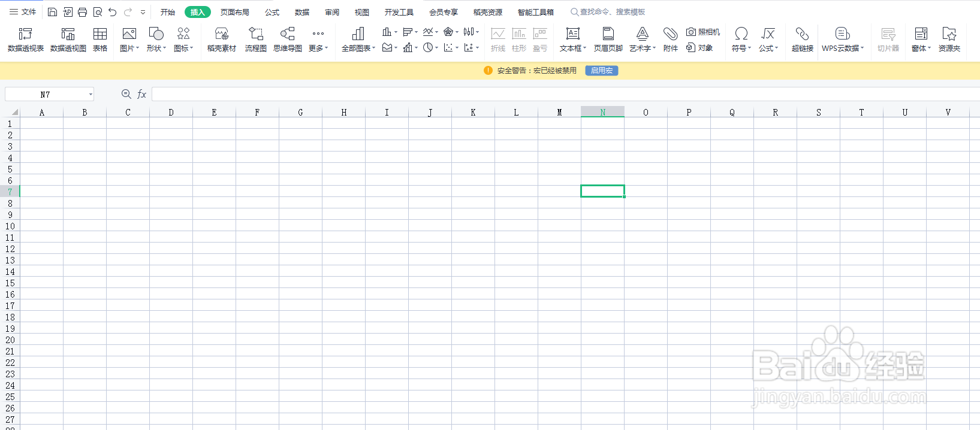
Task: Open 稻壳素材 materials library
Action: coord(222,40)
